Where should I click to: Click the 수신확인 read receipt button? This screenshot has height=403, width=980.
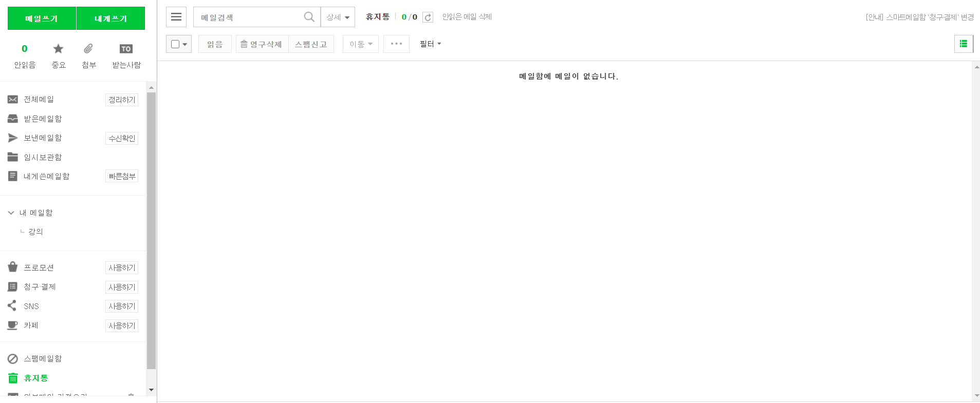coord(122,138)
